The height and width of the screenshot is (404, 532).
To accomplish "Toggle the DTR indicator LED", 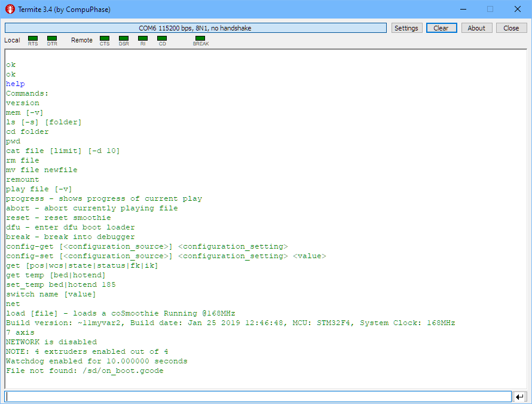I will [x=52, y=38].
